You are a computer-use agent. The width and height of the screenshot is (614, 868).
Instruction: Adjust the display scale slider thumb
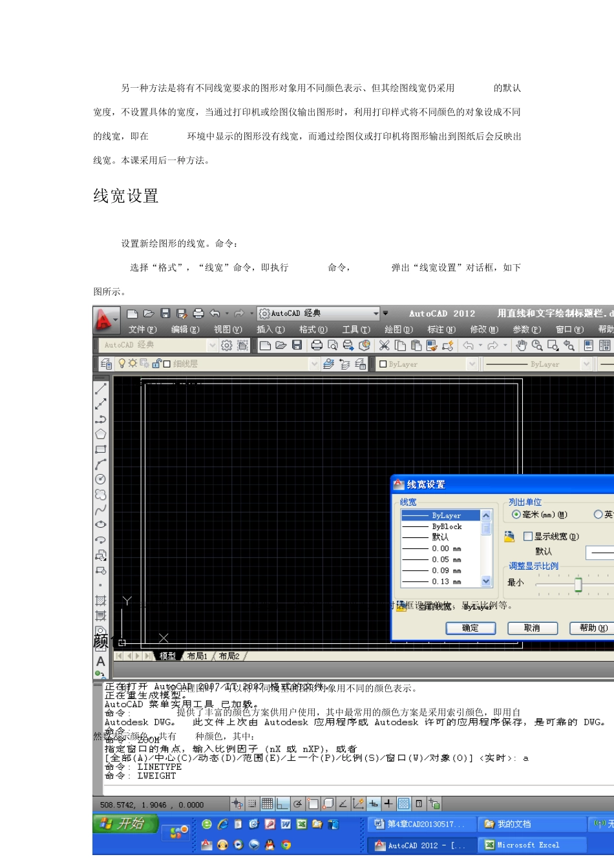pyautogui.click(x=578, y=584)
